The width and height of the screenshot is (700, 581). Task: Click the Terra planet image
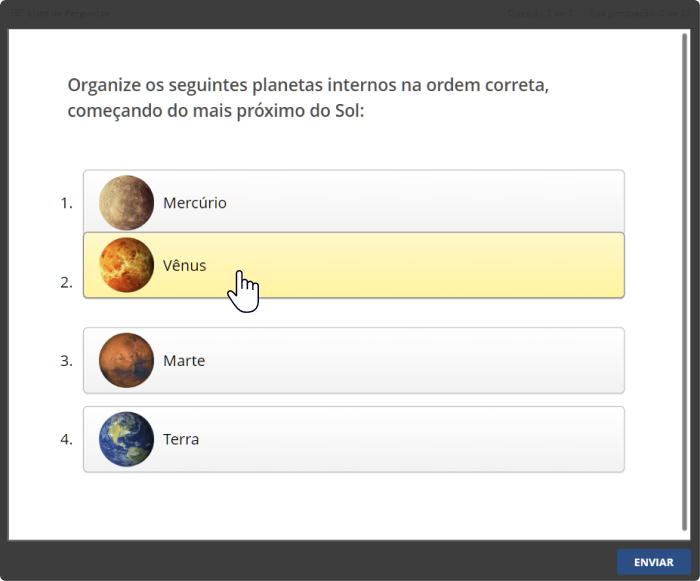pos(126,439)
